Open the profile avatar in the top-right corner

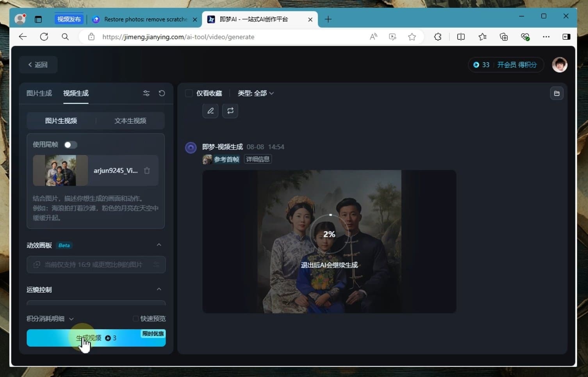click(560, 65)
